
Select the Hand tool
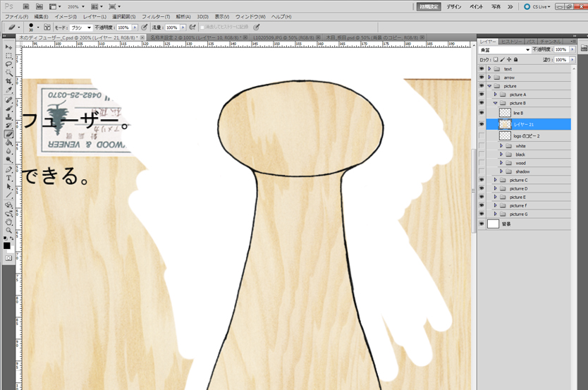[8, 222]
